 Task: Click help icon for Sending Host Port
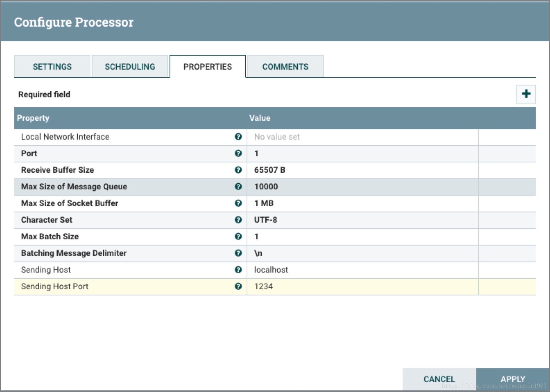238,286
